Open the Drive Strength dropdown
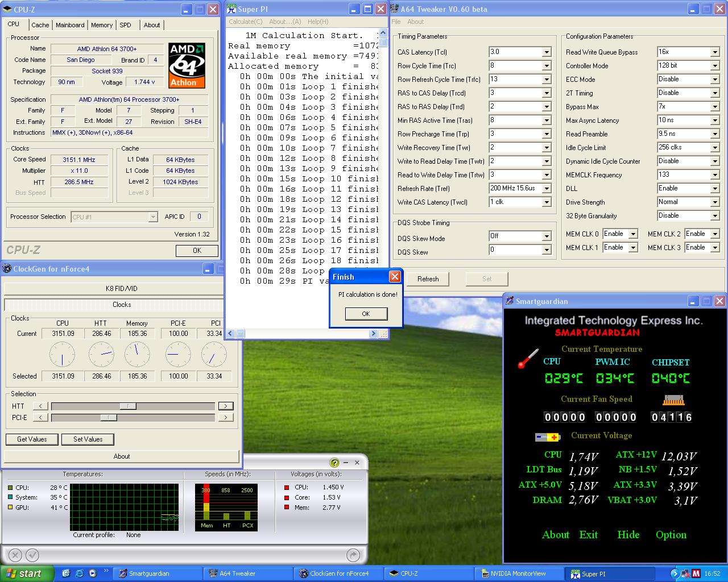The image size is (728, 582). pyautogui.click(x=715, y=202)
